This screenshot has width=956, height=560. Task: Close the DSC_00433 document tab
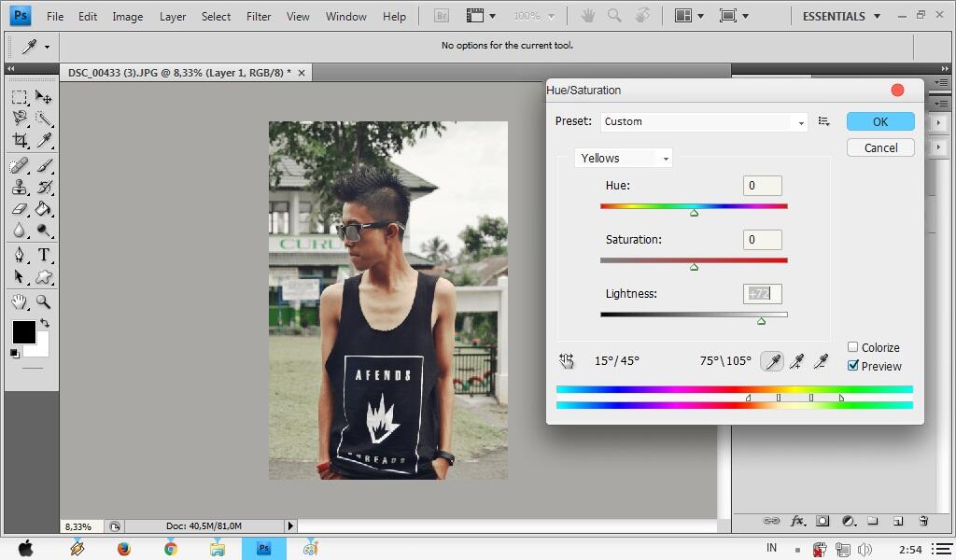302,73
